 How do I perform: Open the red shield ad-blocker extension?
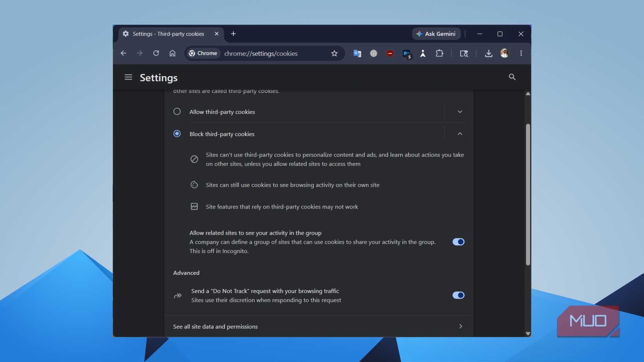click(390, 53)
